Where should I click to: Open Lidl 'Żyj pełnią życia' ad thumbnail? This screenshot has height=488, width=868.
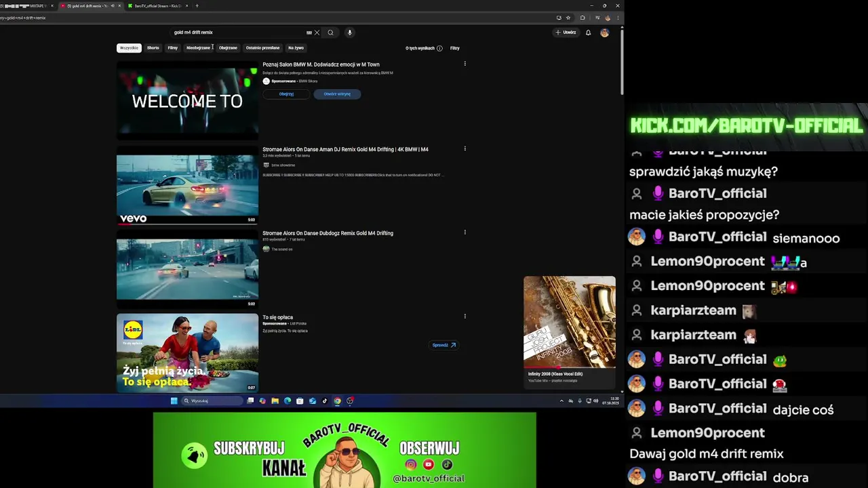[187, 353]
